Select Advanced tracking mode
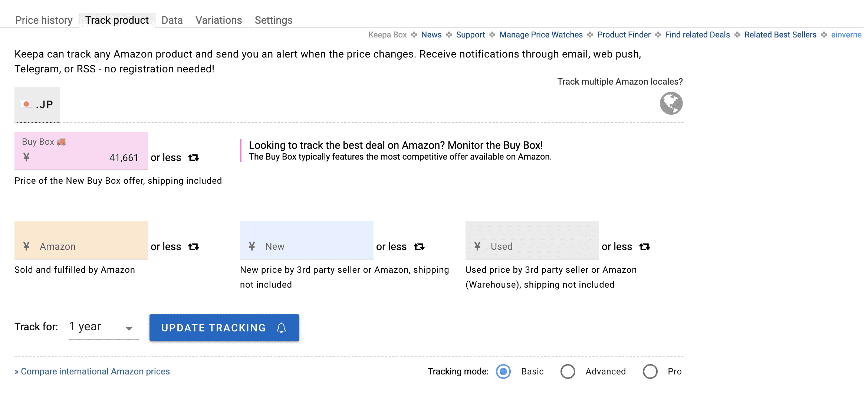This screenshot has height=406, width=868. point(568,371)
